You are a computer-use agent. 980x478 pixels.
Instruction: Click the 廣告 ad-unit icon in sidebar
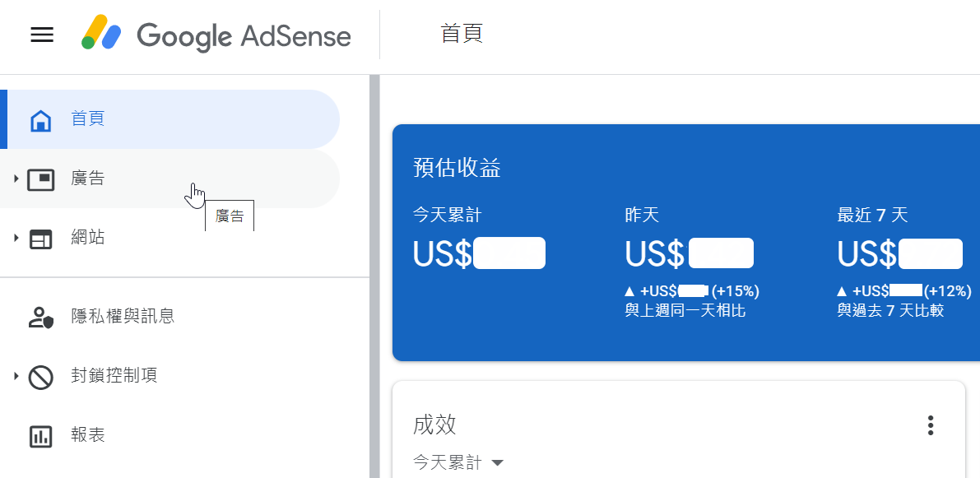41,179
